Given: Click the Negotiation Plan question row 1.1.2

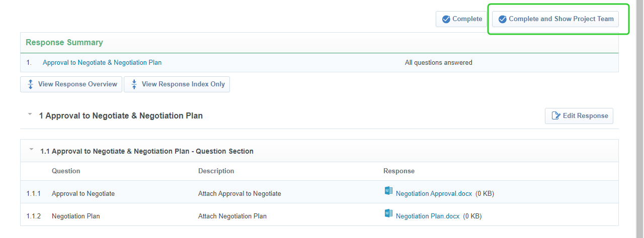Looking at the screenshot, I should (x=75, y=216).
